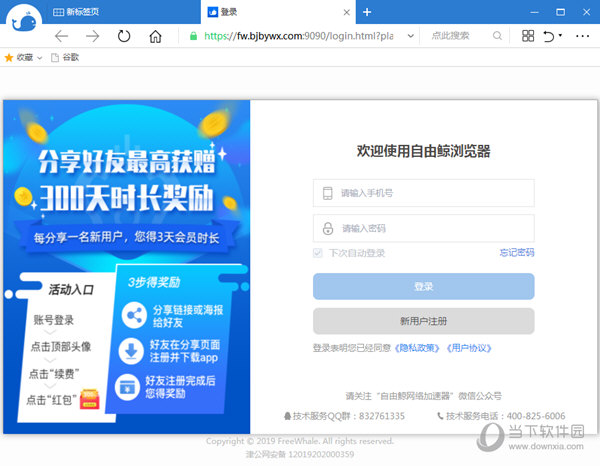The image size is (600, 466).
Task: Open a new tab with plus icon
Action: tap(368, 12)
